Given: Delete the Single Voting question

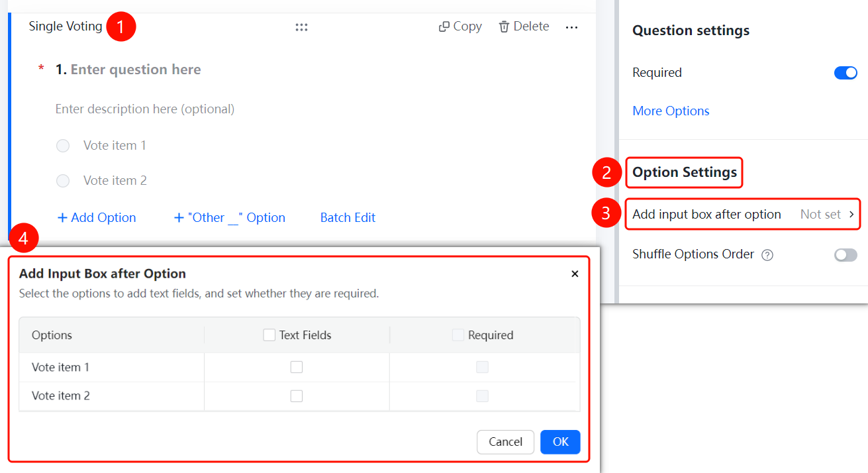Looking at the screenshot, I should pyautogui.click(x=524, y=26).
